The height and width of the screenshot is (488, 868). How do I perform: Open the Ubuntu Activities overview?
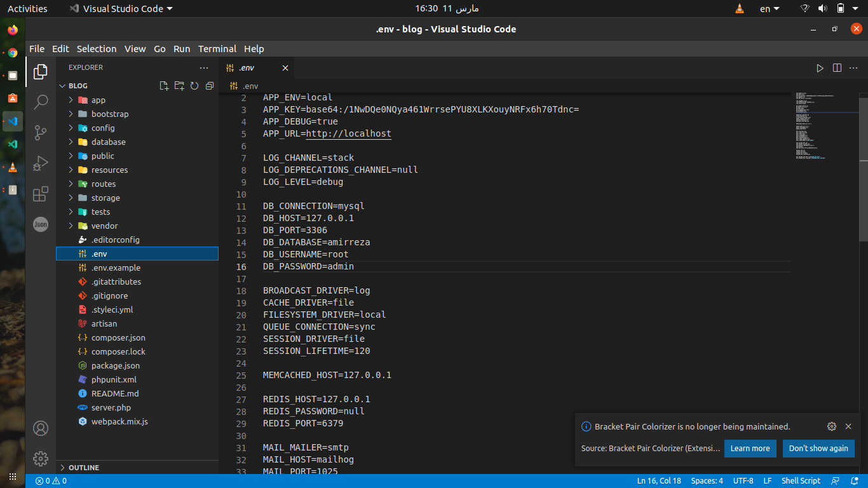27,9
